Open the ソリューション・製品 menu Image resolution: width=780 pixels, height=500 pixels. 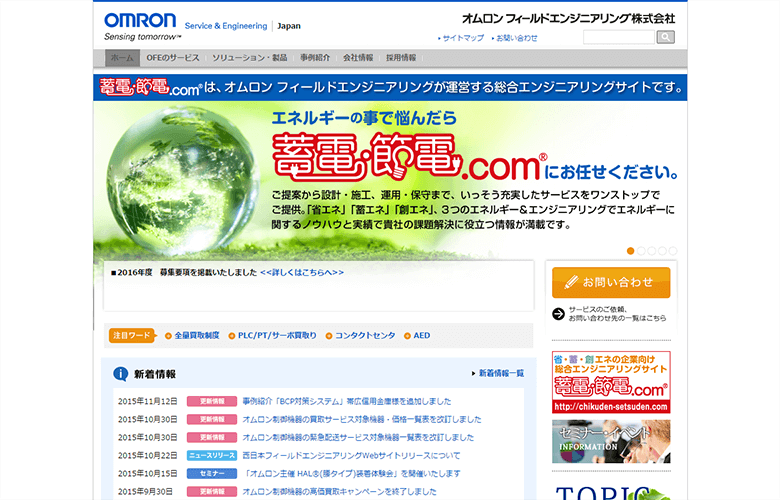pyautogui.click(x=250, y=58)
